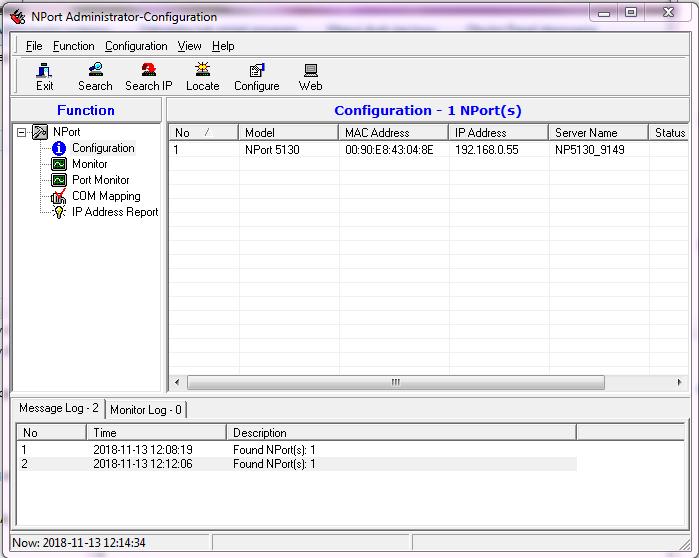
Task: Sort by MAC Address column header
Action: click(x=394, y=133)
